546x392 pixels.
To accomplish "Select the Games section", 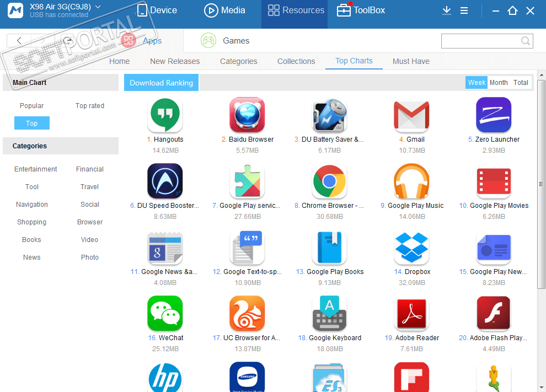I will [x=225, y=41].
